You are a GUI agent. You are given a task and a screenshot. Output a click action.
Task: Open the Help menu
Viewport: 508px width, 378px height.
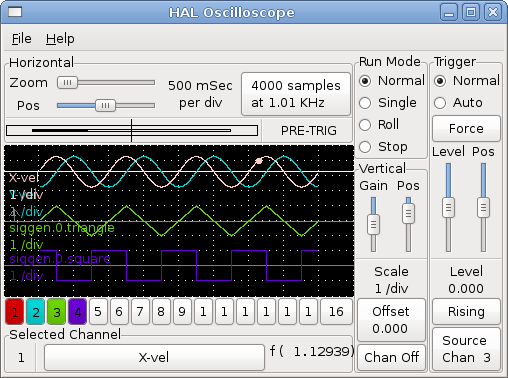pos(60,39)
